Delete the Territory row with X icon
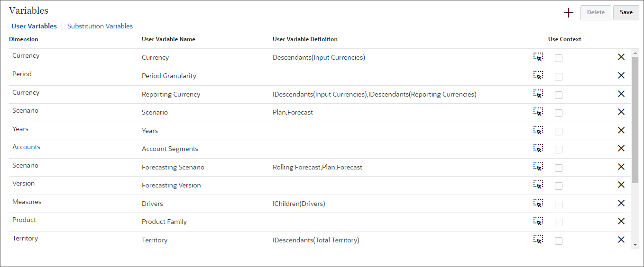This screenshot has width=644, height=267. pyautogui.click(x=621, y=240)
